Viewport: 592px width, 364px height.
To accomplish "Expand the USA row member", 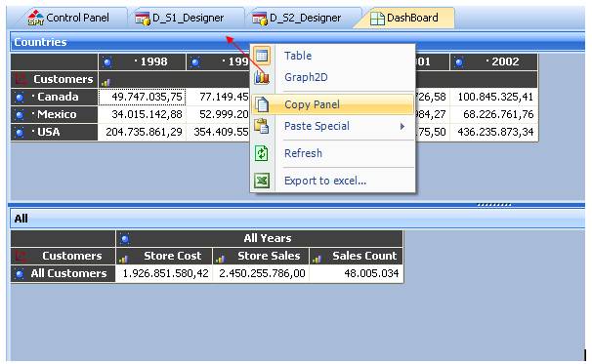I will pyautogui.click(x=20, y=133).
